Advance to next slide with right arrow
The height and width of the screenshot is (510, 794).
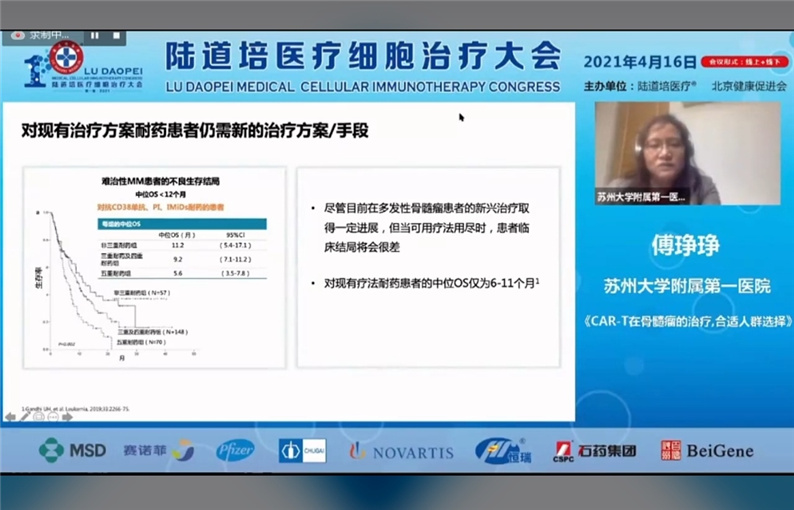point(67,416)
